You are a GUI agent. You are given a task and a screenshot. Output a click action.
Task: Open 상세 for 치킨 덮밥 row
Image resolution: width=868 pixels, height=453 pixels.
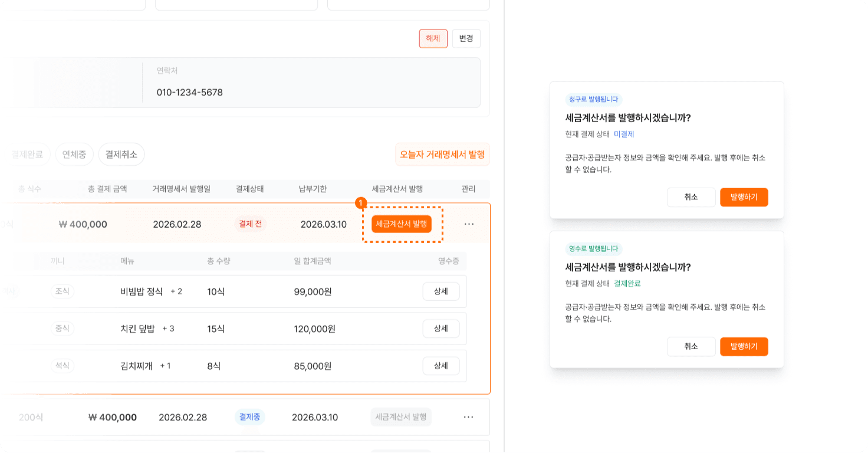(441, 329)
